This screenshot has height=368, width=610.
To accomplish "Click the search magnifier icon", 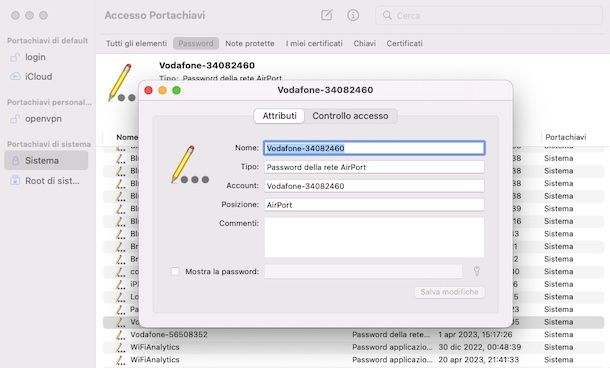I will [x=387, y=16].
